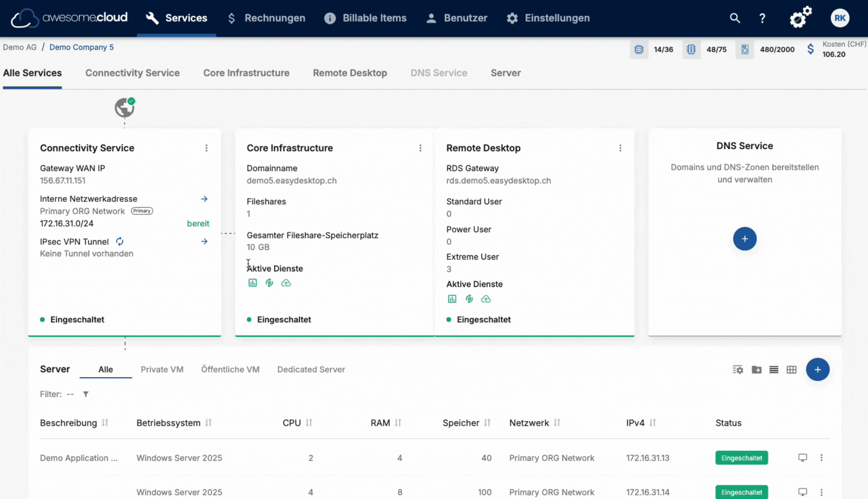The image size is (868, 499).
Task: Switch servers to grid view
Action: coord(791,370)
